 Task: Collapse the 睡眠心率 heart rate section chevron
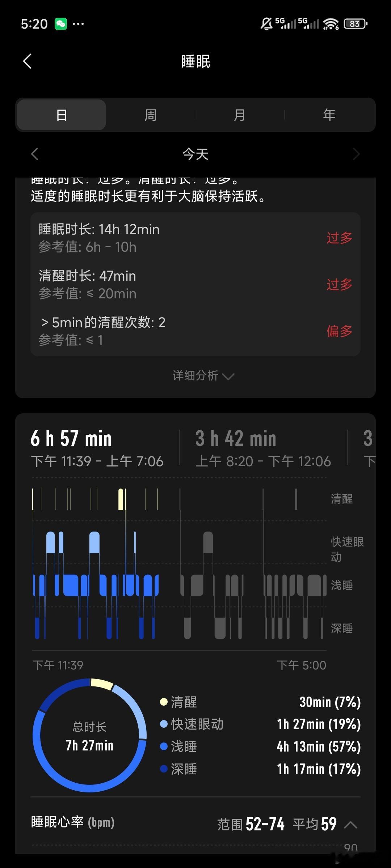350,825
